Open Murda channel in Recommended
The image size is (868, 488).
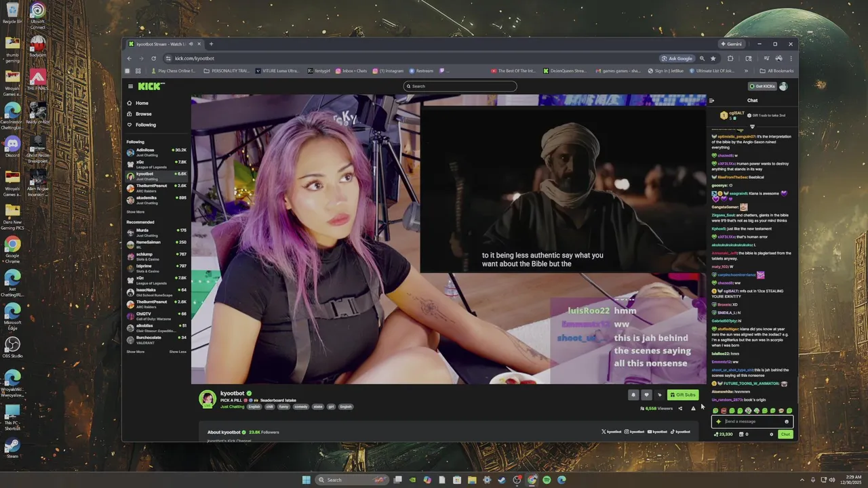156,232
